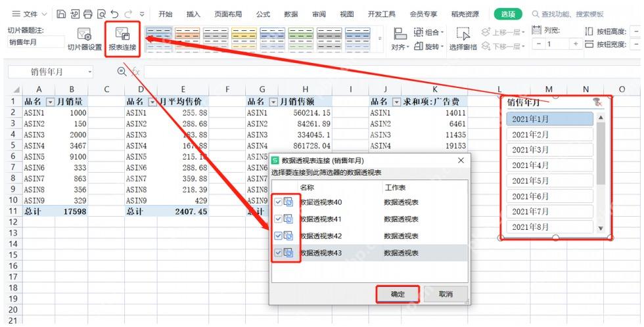Viewport: 644px width, 327px height.
Task: Check 数据透视表40 checkbox
Action: click(278, 202)
